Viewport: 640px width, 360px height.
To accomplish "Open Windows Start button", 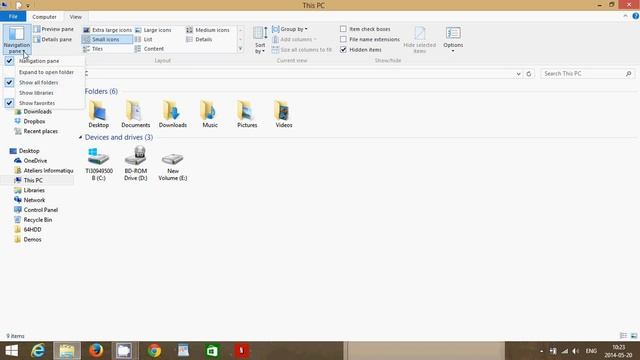I will (11, 351).
